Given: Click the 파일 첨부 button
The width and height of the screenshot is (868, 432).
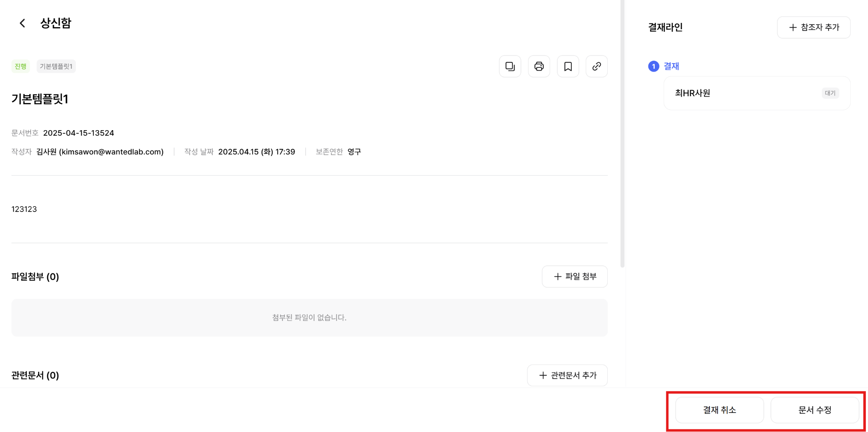Looking at the screenshot, I should click(x=574, y=277).
